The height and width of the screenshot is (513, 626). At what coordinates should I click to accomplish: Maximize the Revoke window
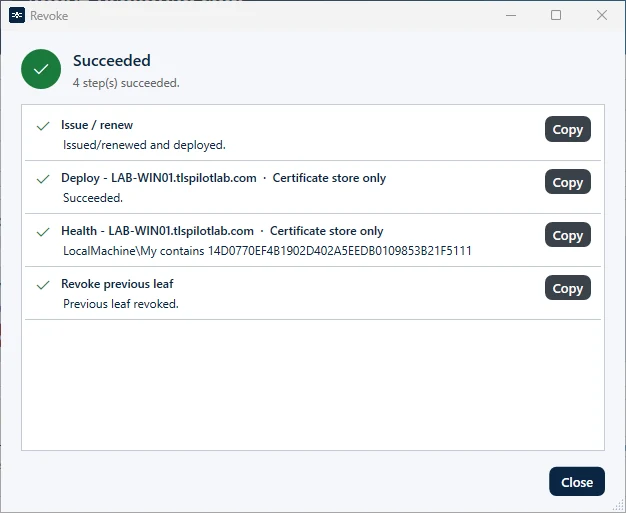pos(556,16)
